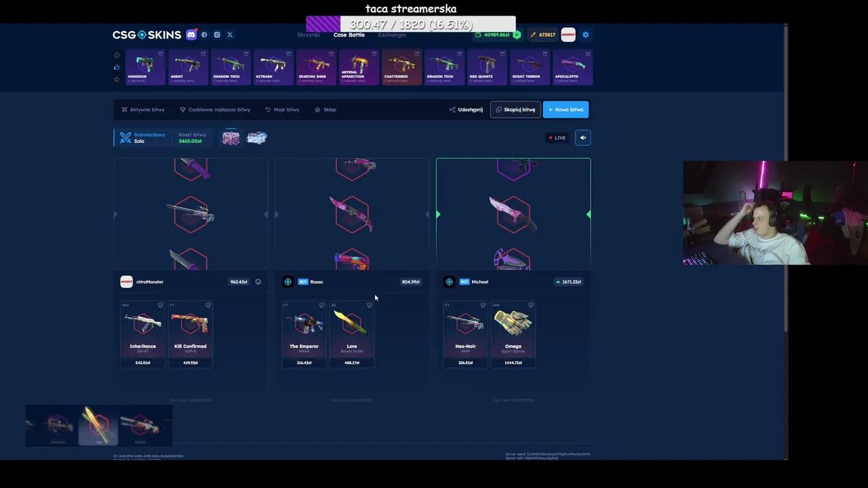Open the HANDGUN drop card
This screenshot has width=868, height=488.
point(145,67)
